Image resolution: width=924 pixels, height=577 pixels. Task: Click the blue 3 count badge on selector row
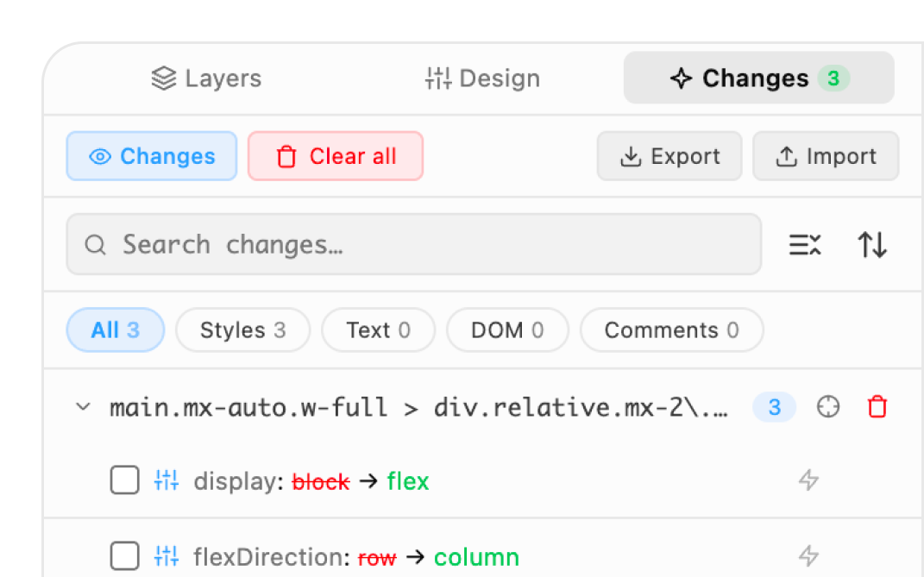point(775,407)
